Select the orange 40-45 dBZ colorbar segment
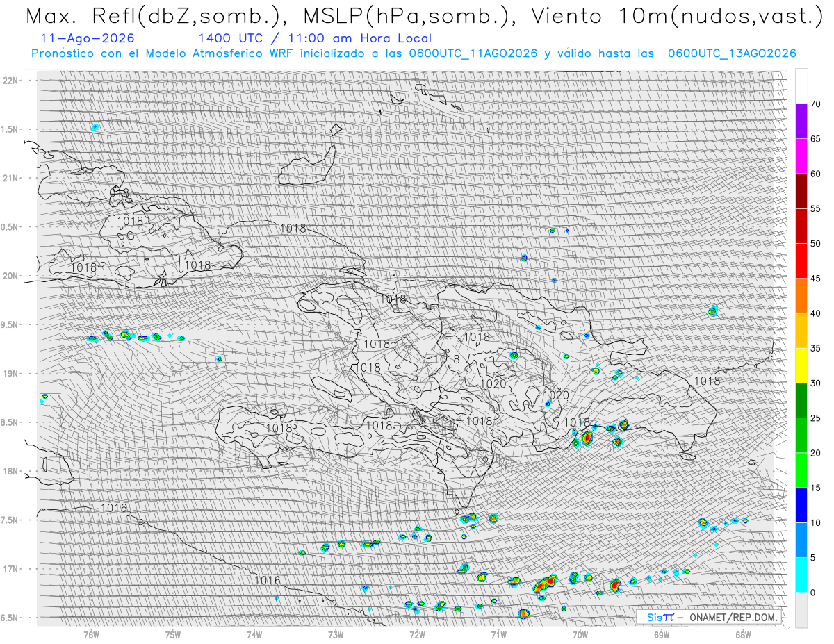 pyautogui.click(x=801, y=296)
